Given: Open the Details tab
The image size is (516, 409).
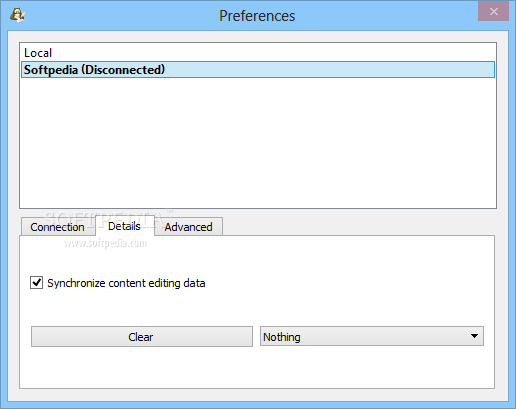Looking at the screenshot, I should (x=125, y=226).
